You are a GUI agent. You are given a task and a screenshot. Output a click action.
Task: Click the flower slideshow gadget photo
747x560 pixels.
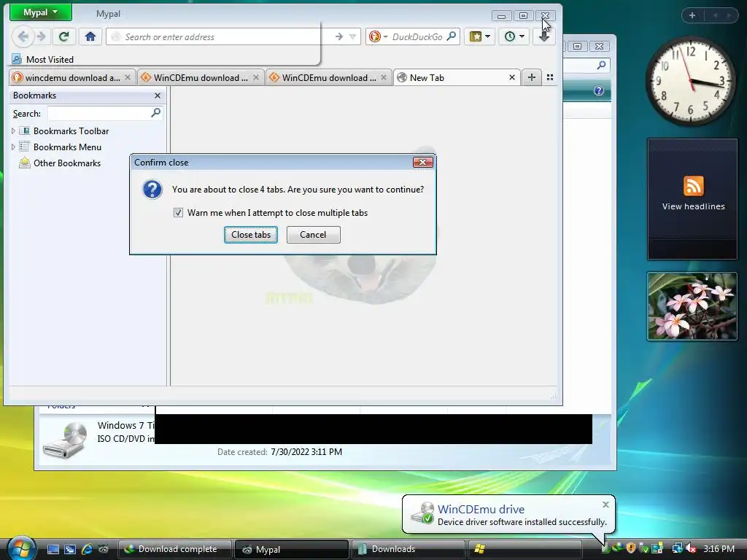pyautogui.click(x=692, y=306)
